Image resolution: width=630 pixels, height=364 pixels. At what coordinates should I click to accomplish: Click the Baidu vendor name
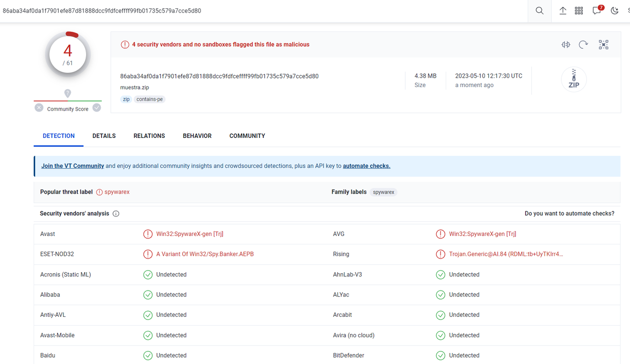[x=48, y=355]
